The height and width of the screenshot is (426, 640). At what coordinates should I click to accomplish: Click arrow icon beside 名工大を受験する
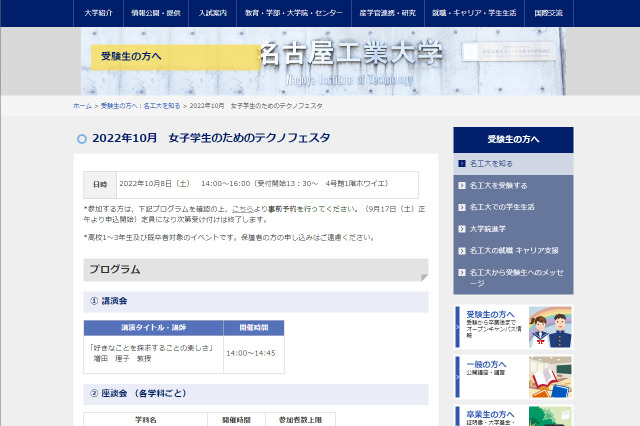coord(462,186)
